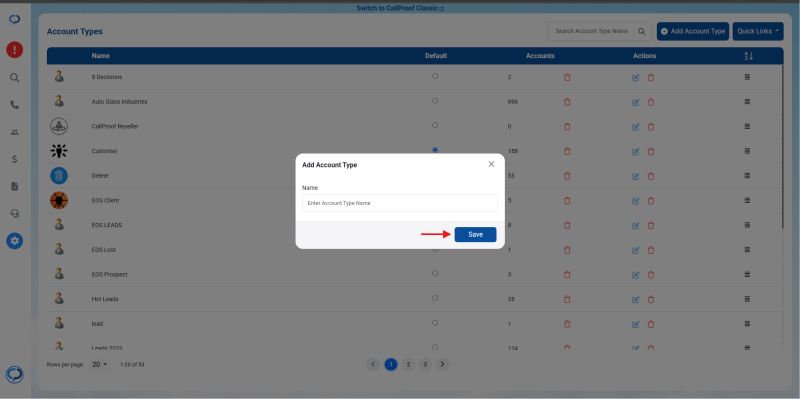This screenshot has width=800, height=399.
Task: Open the search icon in sidebar
Action: (15, 78)
